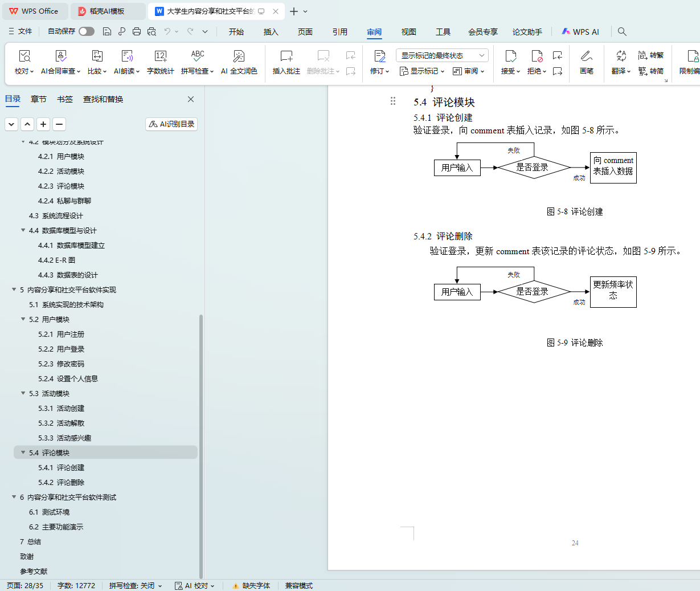Click the navigation pane vertical scrollbar
Viewport: 700px width, 591px height.
click(201, 445)
